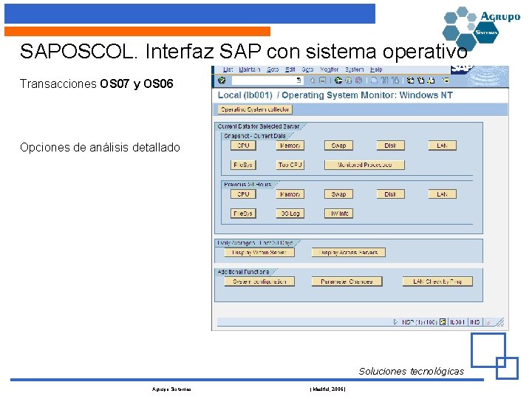Click the INS insert mode indicator
The width and height of the screenshot is (532, 399).
474,322
